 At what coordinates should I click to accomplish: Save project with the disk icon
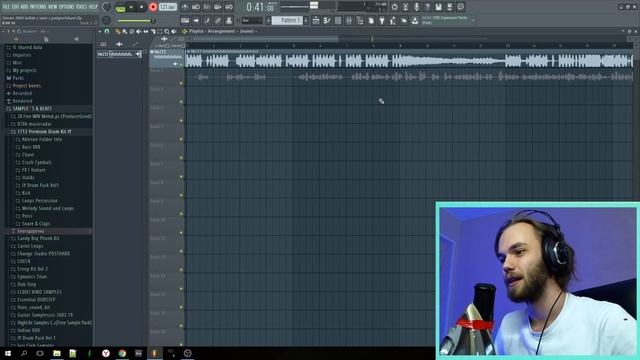(438, 7)
